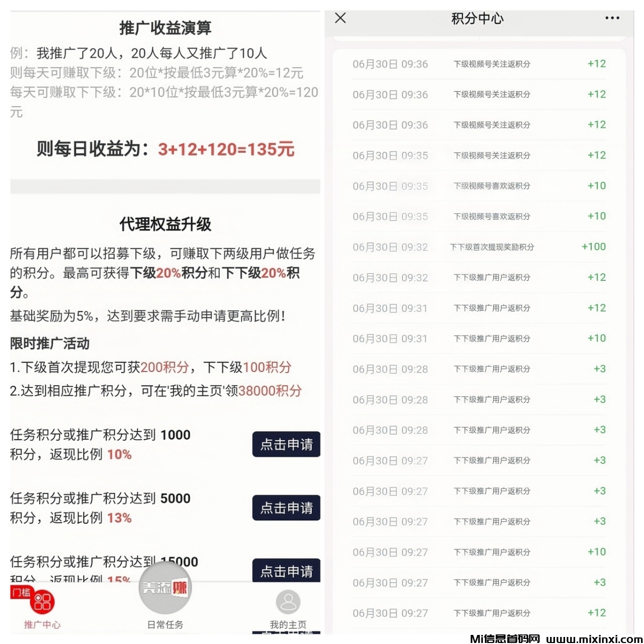This screenshot has height=644, width=644.
Task: Click 点击申请 for 5000 points 13% tier
Action: click(x=286, y=508)
